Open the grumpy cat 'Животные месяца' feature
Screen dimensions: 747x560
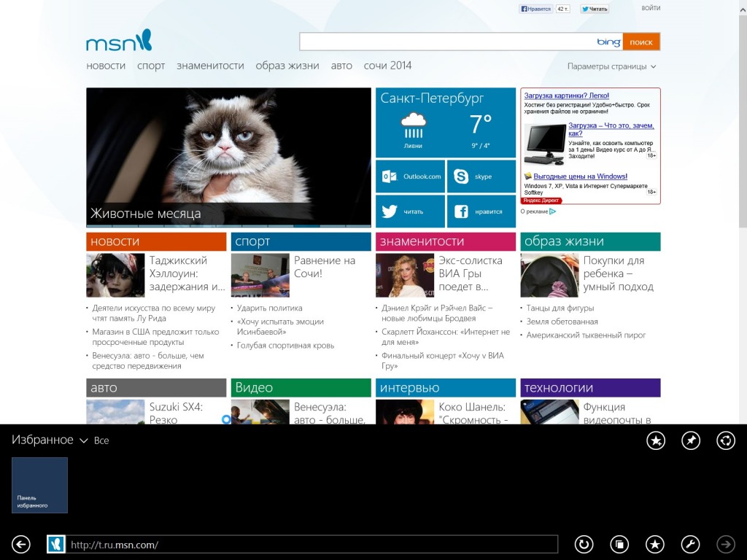(x=228, y=157)
